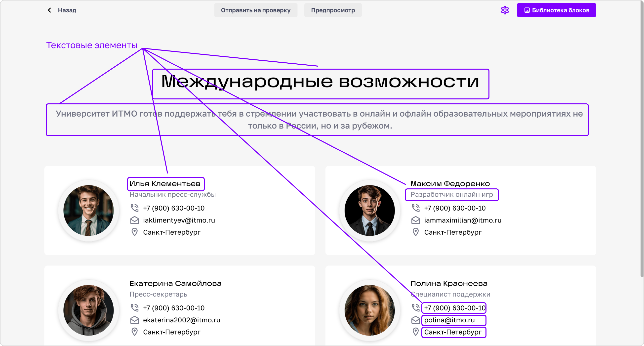Select email iaklimentyev@itmo.ru
644x346 pixels.
point(179,220)
